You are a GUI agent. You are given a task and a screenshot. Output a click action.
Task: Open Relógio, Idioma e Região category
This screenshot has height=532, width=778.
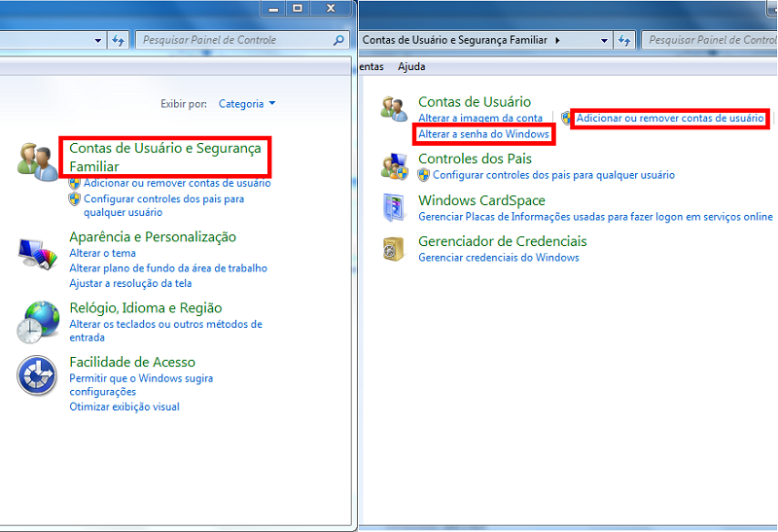click(145, 308)
